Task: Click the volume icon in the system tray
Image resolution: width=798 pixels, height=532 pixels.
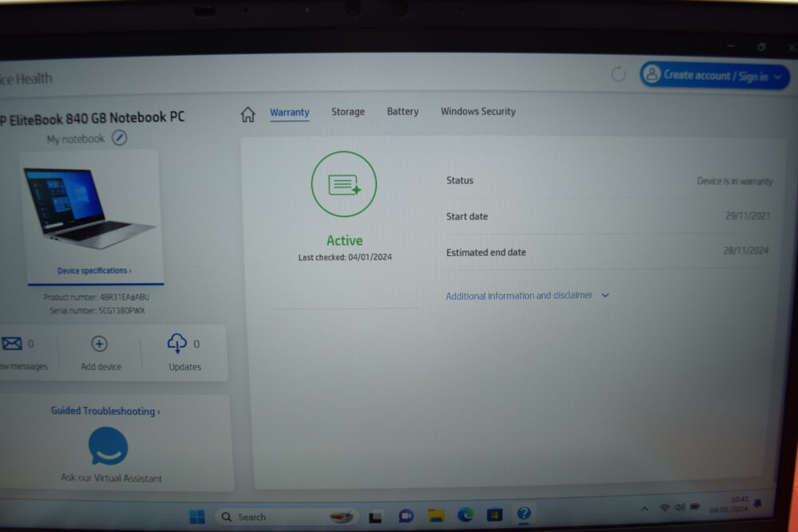Action: pos(679,507)
